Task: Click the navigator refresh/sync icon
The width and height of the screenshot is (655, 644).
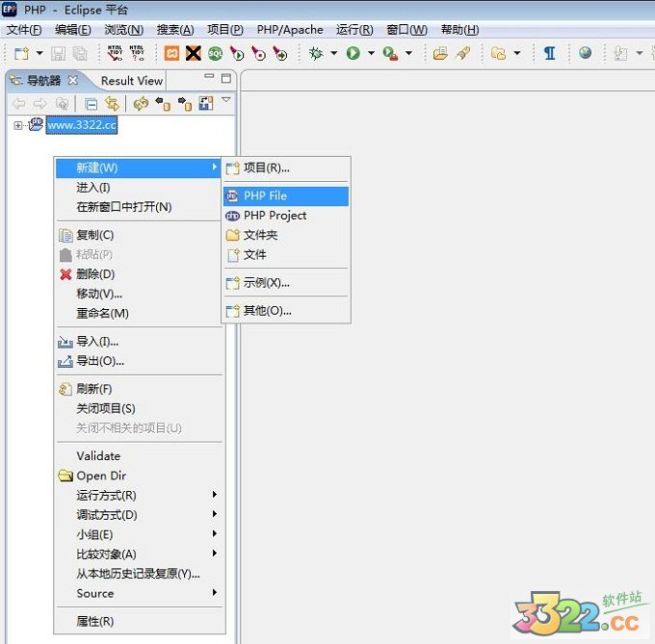Action: [x=141, y=104]
